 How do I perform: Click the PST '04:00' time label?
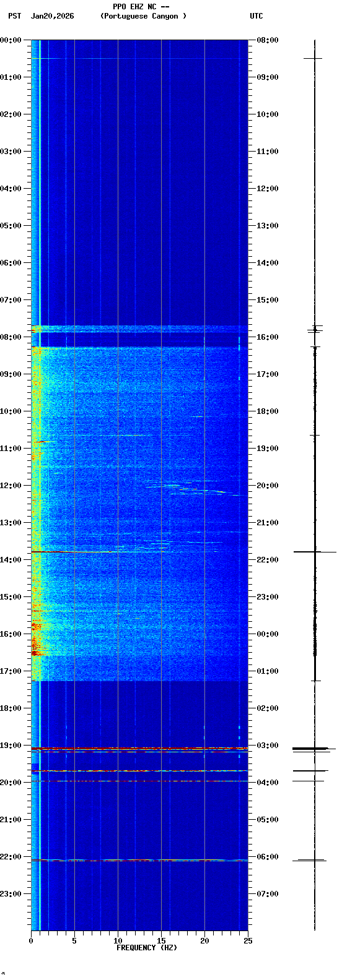tap(11, 189)
